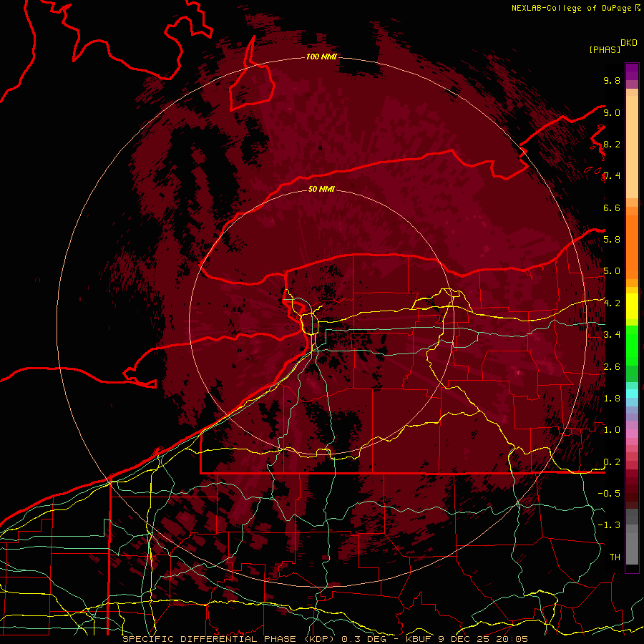Click the -0.5 value on color scale
This screenshot has height=644, width=644.
609,493
